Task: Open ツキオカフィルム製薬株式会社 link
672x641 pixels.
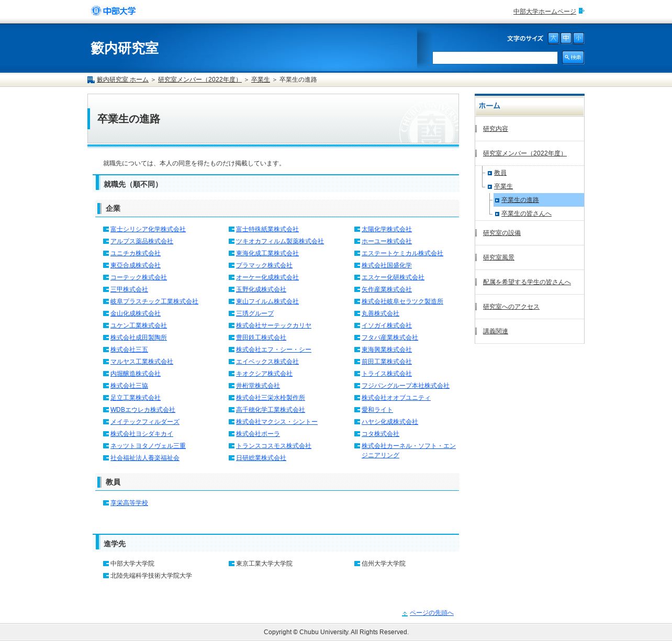Action: (x=280, y=241)
